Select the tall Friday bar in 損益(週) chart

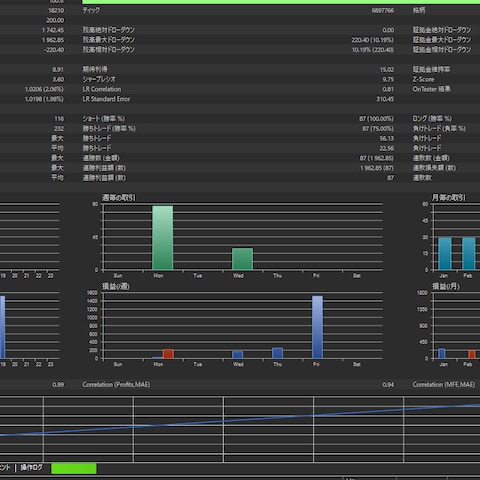pos(317,327)
